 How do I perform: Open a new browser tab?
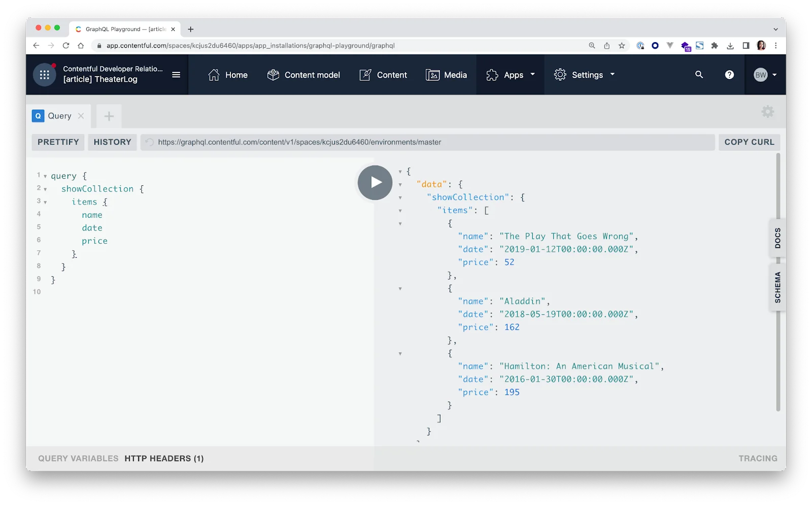(190, 29)
